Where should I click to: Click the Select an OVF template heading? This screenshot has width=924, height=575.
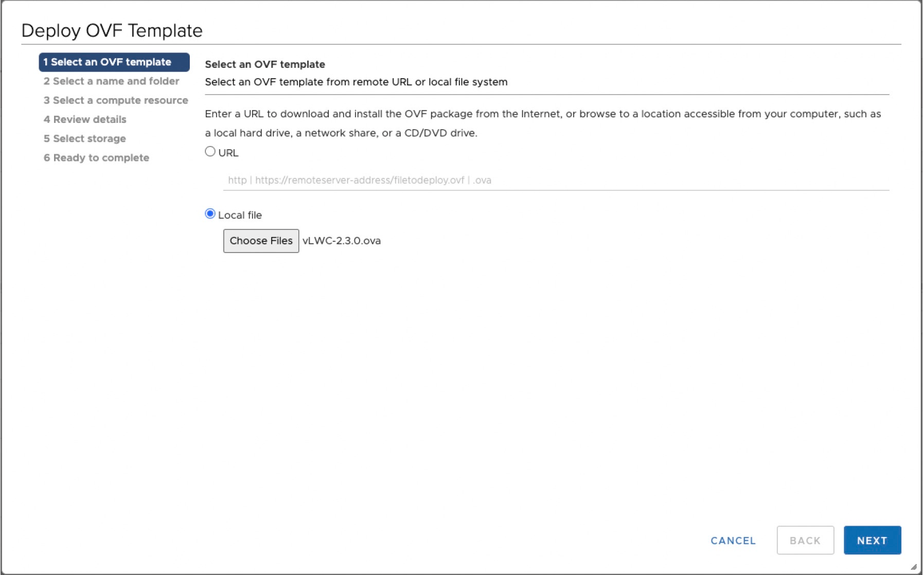click(x=265, y=64)
